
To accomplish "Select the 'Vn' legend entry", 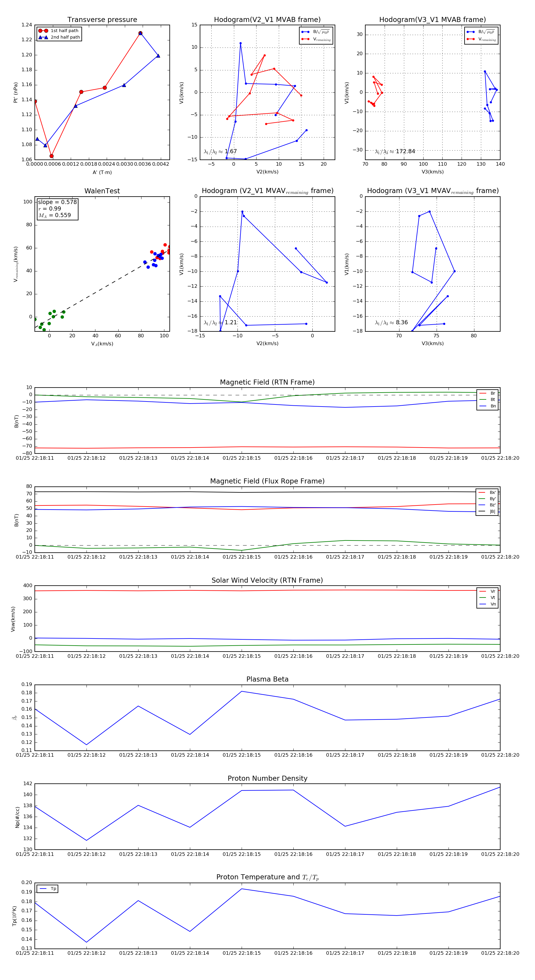I will [x=487, y=604].
